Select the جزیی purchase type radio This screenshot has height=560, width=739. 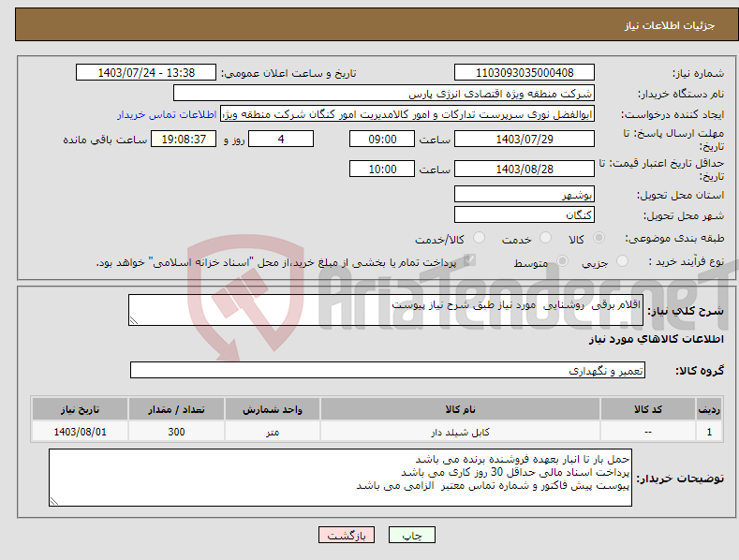(x=622, y=260)
